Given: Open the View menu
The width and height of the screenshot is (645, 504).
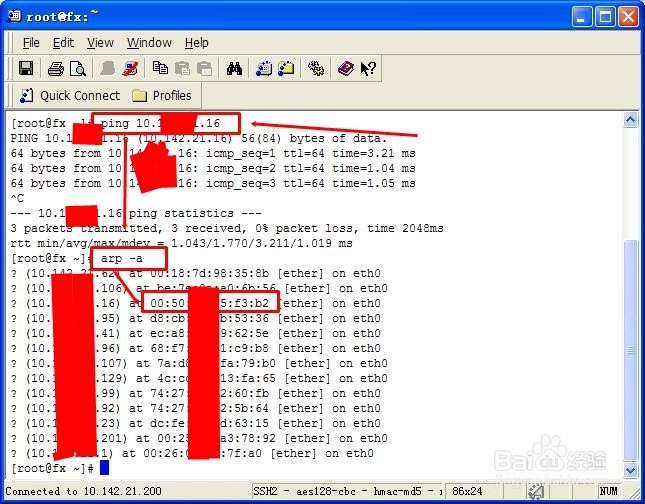Looking at the screenshot, I should coord(100,43).
